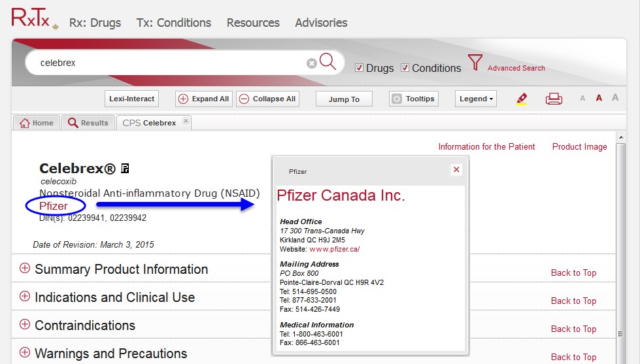
Task: Expand Summary Product Information section
Action: pyautogui.click(x=25, y=268)
